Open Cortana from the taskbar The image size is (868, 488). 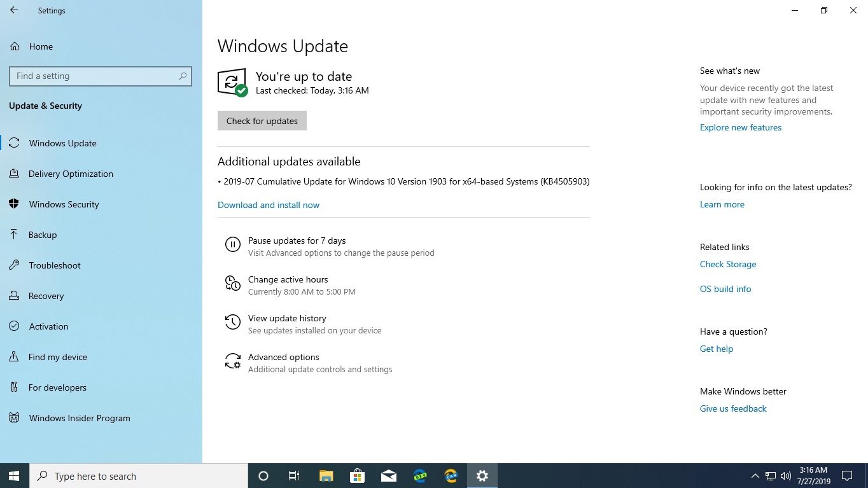(263, 476)
